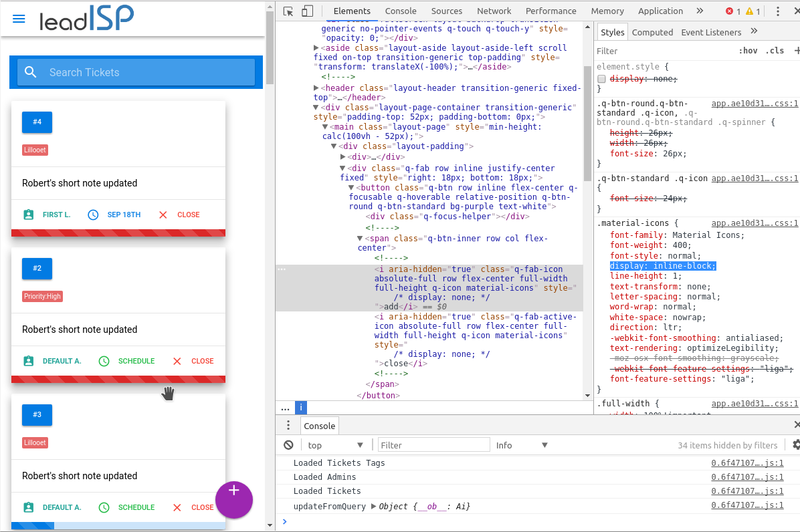
Task: Open the Info log level dropdown
Action: click(522, 444)
